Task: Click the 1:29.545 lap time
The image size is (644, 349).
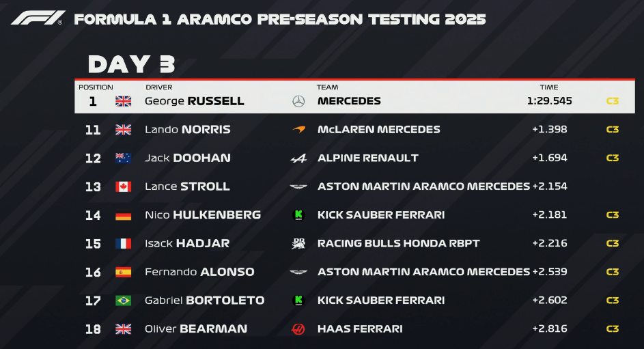Action: pos(550,101)
